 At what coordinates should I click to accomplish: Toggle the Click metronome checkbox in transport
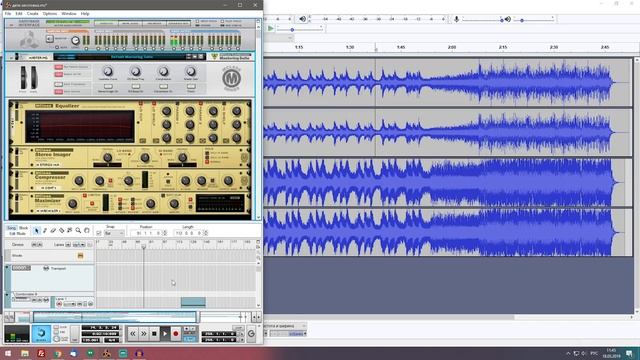(56, 327)
